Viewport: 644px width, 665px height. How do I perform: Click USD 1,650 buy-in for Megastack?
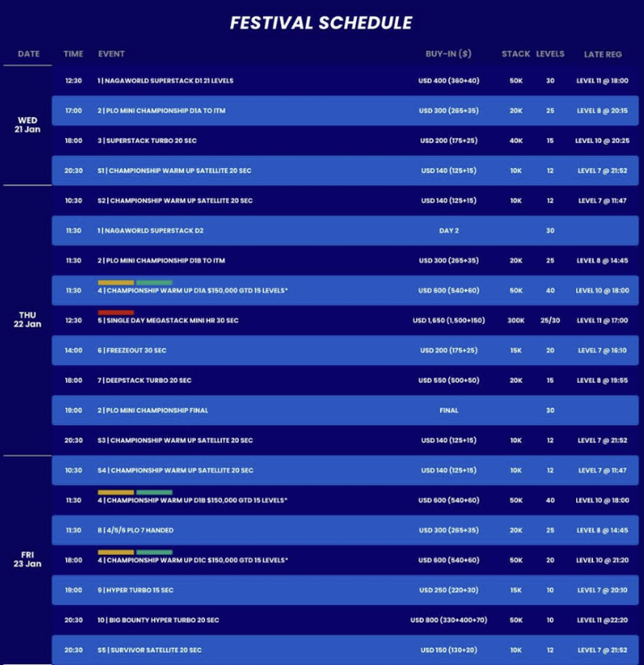pos(448,320)
